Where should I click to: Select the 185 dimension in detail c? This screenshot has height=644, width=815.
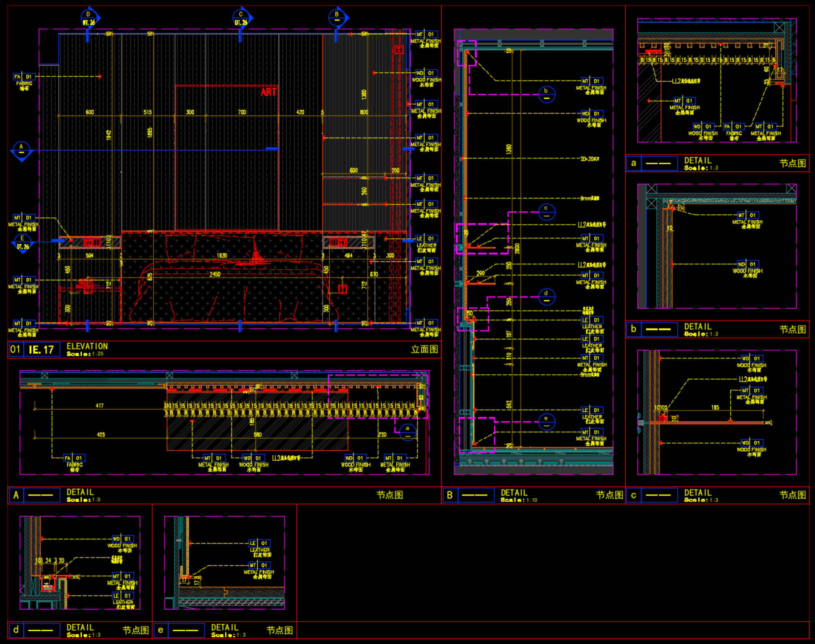pos(715,408)
